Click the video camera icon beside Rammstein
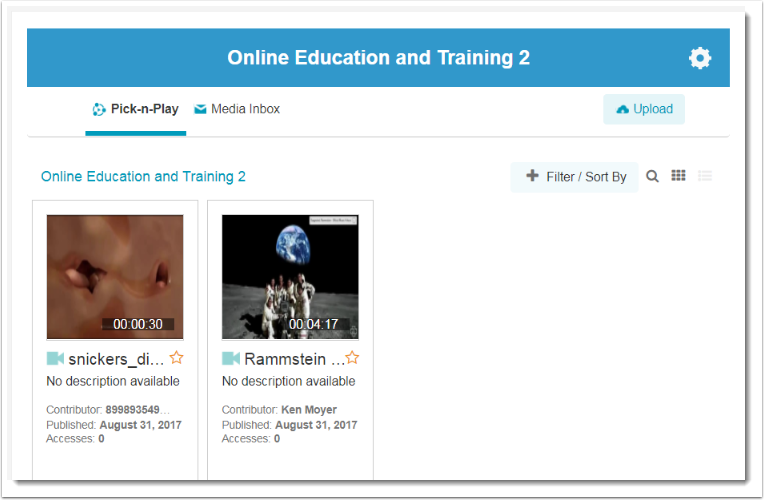Screen dimensions: 764x500 [x=230, y=359]
